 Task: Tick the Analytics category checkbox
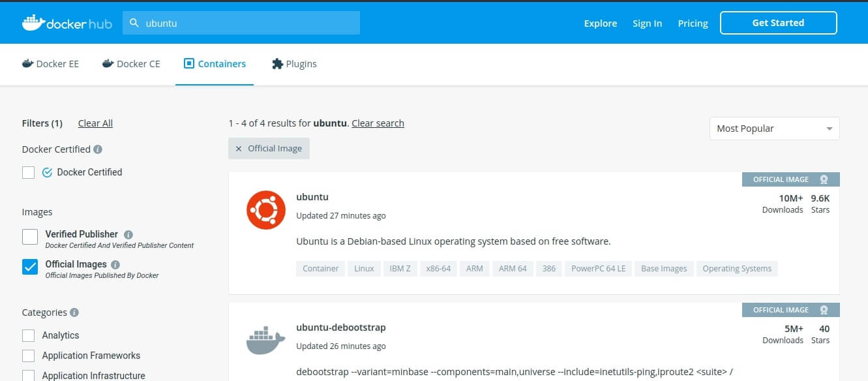pos(29,335)
